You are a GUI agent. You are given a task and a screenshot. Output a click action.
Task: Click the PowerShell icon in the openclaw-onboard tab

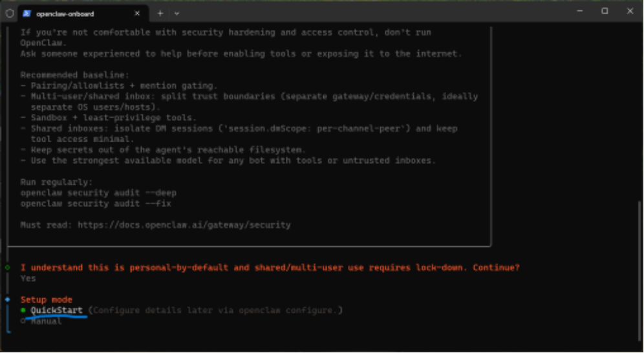(27, 13)
